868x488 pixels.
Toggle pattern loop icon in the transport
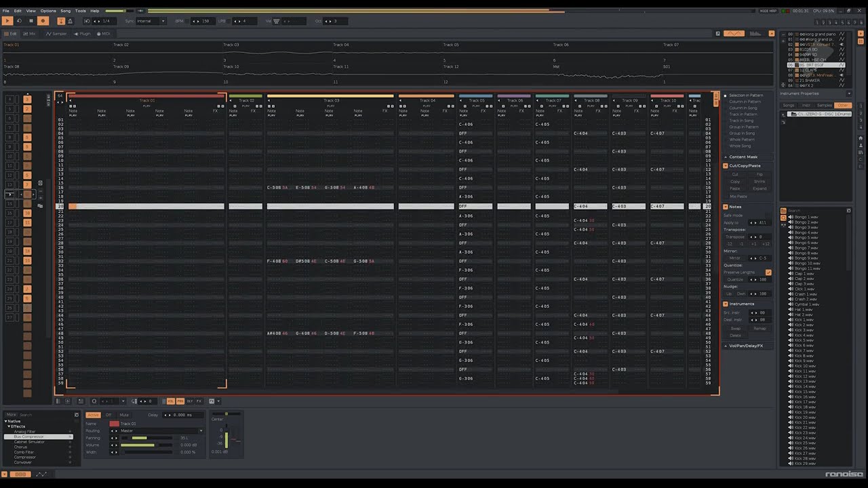[x=19, y=21]
